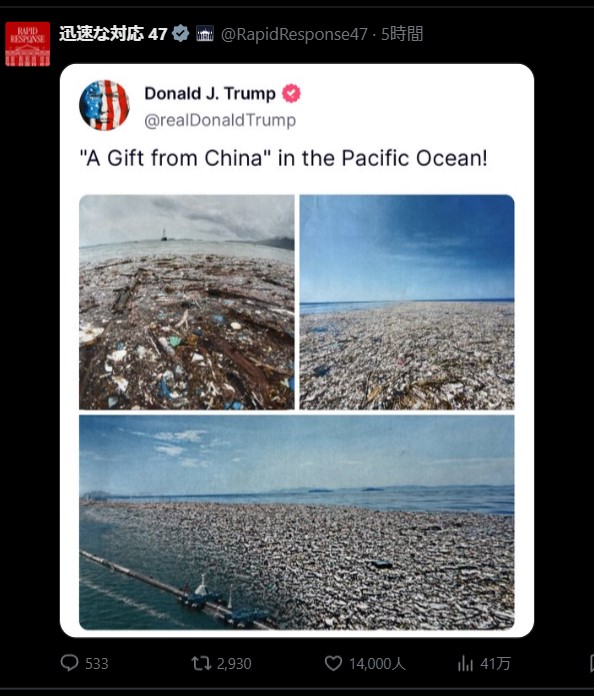
Task: Like the post with the heart icon
Action: click(x=333, y=663)
